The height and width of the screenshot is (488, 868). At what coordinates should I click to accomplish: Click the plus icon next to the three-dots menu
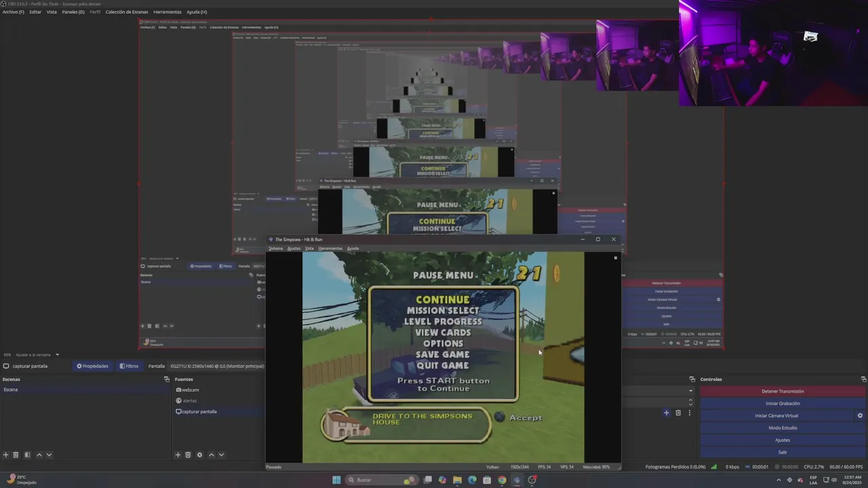tap(666, 413)
